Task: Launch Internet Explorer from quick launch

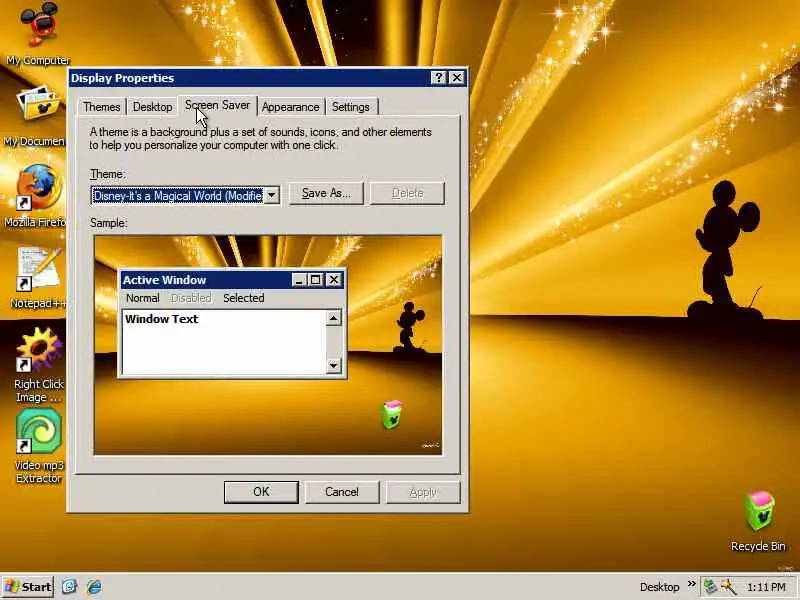Action: click(94, 587)
